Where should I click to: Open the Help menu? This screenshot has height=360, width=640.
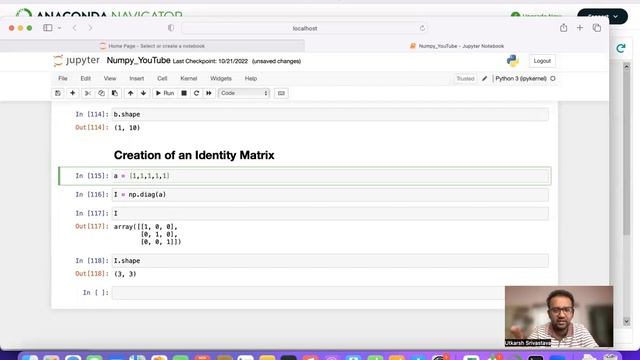point(251,78)
